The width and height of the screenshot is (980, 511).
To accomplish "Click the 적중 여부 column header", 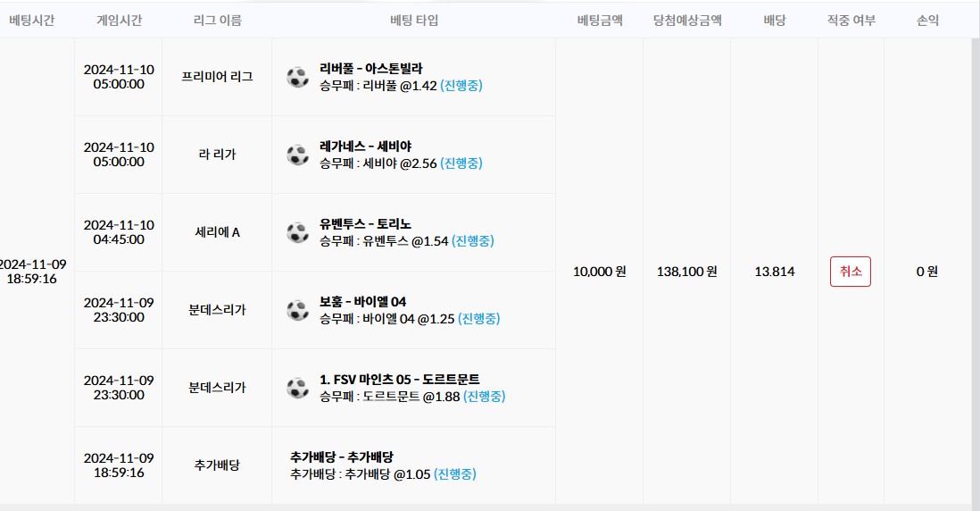I will tap(851, 21).
